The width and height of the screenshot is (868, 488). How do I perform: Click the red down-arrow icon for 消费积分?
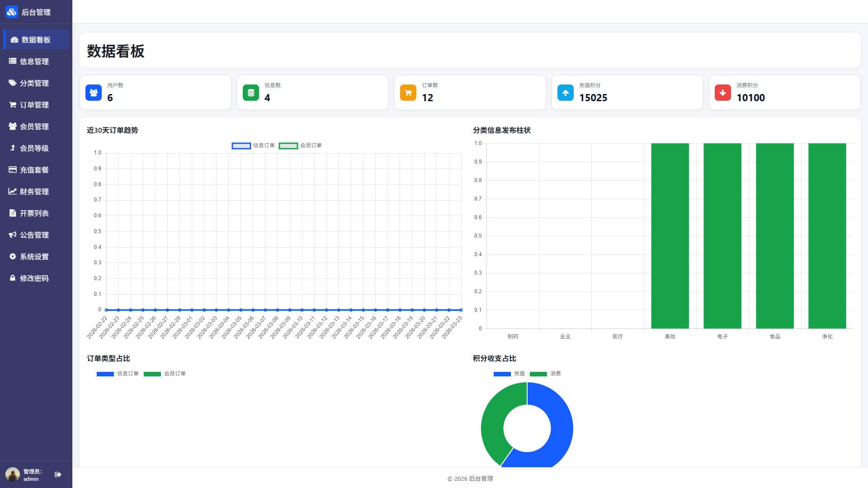(723, 93)
